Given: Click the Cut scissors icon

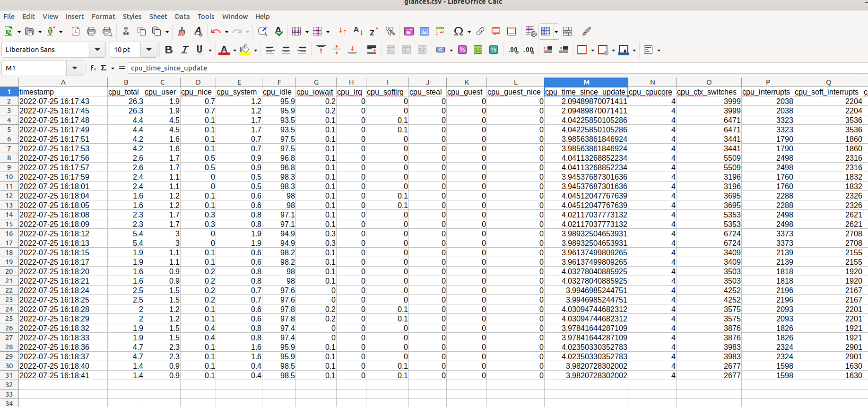Looking at the screenshot, I should click(126, 32).
